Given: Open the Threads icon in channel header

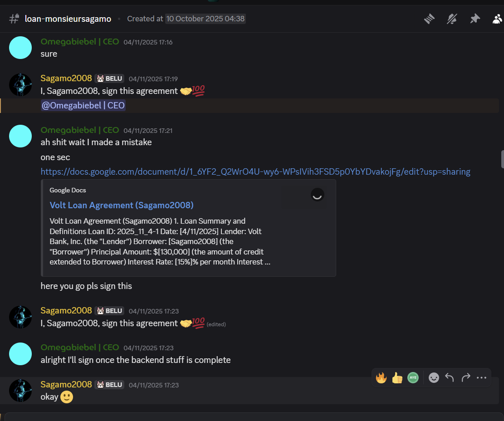Looking at the screenshot, I should (429, 19).
